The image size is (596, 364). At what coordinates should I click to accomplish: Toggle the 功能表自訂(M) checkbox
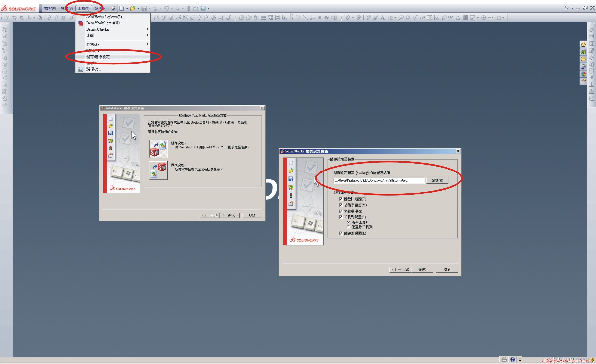(x=341, y=205)
